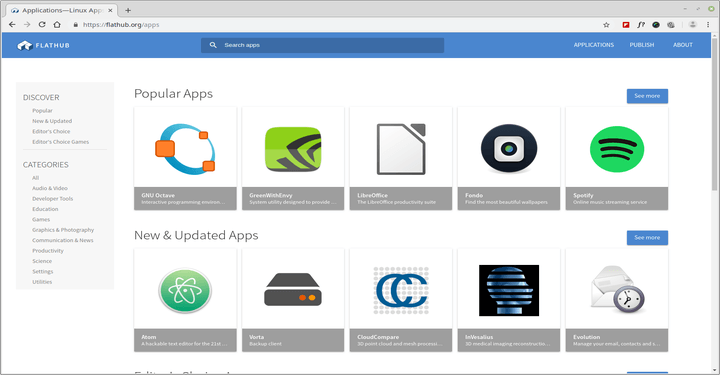Click the Flathub logo
Screen dimensions: 720x375
point(43,45)
